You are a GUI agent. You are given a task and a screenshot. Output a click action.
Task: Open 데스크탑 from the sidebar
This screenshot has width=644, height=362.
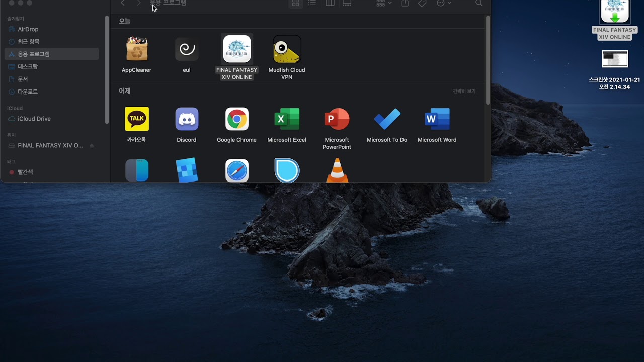[52, 67]
